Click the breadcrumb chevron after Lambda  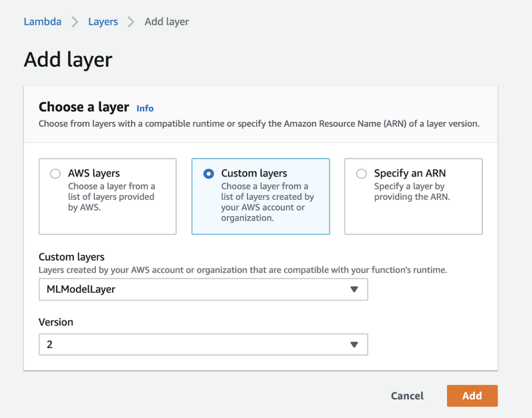(74, 22)
